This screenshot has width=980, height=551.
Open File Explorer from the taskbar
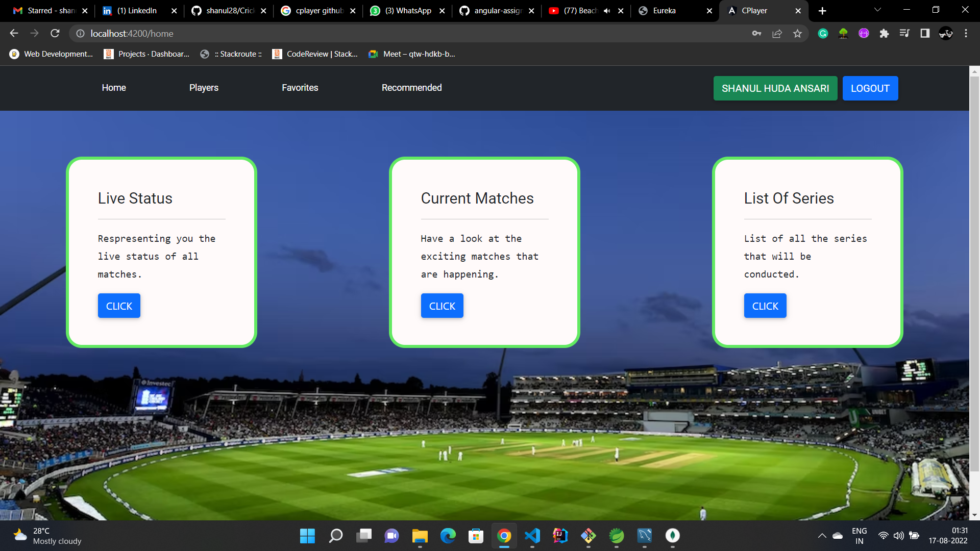point(420,536)
